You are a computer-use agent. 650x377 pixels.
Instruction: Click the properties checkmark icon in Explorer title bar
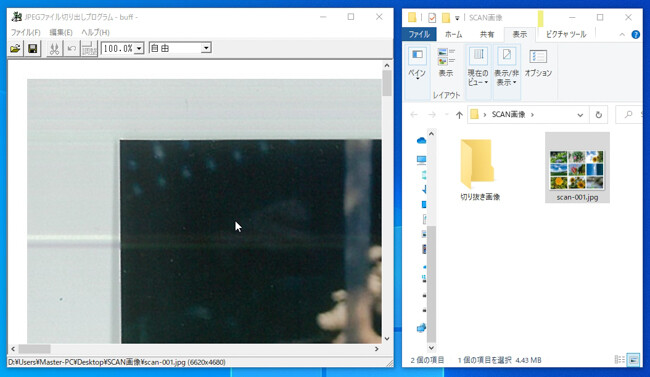pyautogui.click(x=432, y=17)
